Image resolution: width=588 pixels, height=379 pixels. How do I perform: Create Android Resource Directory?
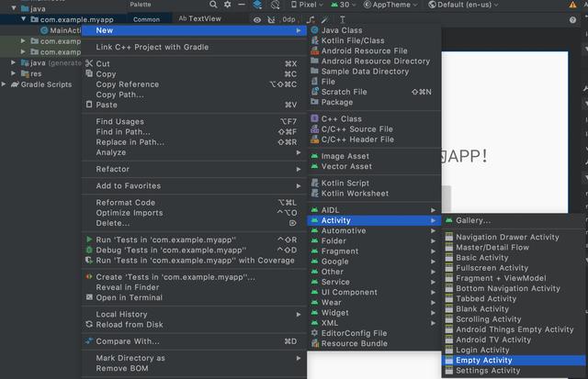[374, 61]
